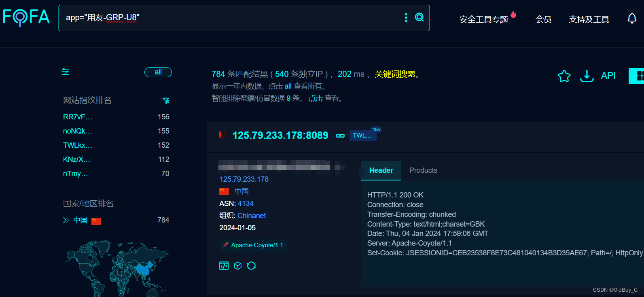Image resolution: width=644 pixels, height=297 pixels.
Task: Toggle the 'all' data pill
Action: [x=158, y=72]
